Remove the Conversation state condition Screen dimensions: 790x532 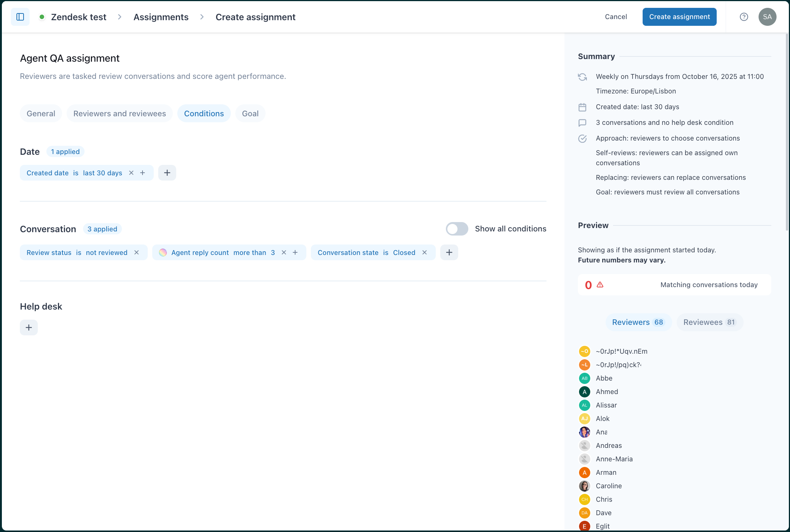click(x=425, y=252)
